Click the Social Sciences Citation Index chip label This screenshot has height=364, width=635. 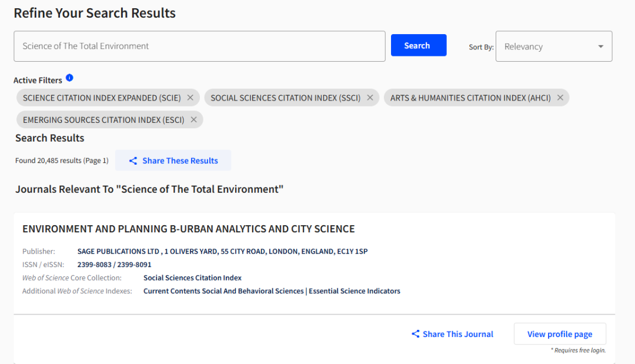click(286, 98)
